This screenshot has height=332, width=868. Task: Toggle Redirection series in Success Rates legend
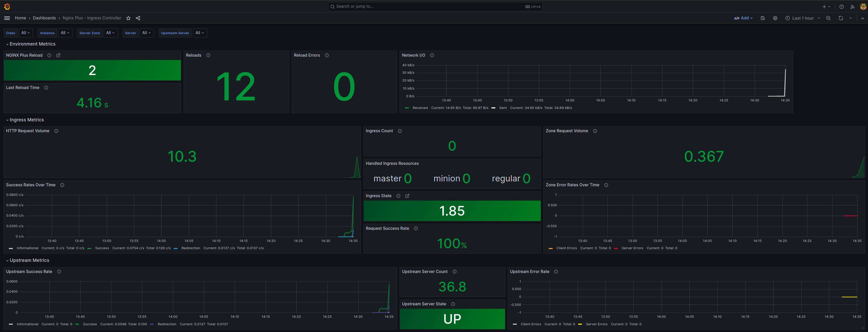(190, 248)
